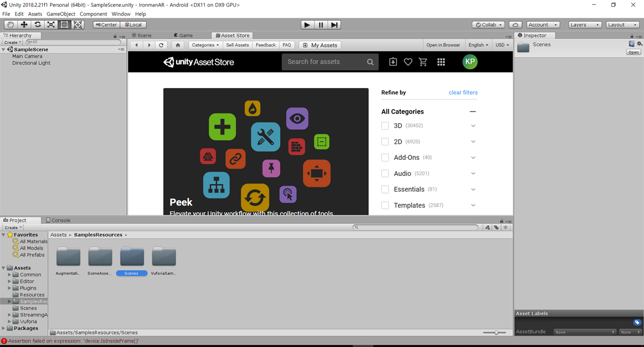The width and height of the screenshot is (644, 347).
Task: Check the 3D category filter
Action: pyautogui.click(x=385, y=126)
